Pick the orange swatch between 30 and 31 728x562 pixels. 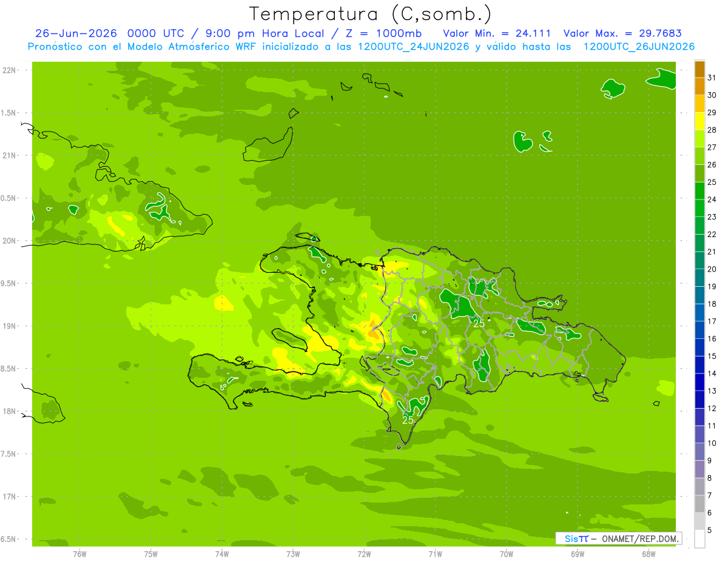coord(699,86)
